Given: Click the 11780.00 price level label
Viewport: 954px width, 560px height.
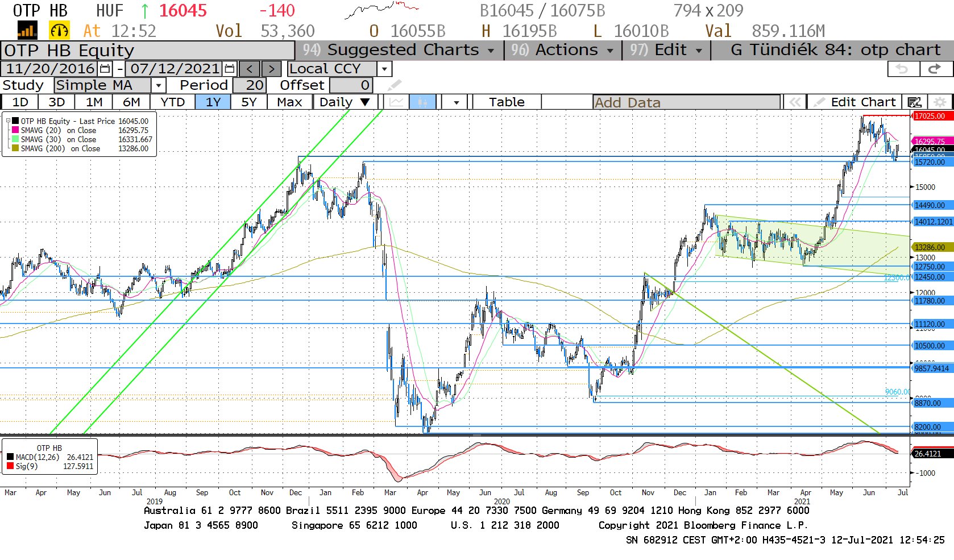Looking at the screenshot, I should pyautogui.click(x=932, y=301).
